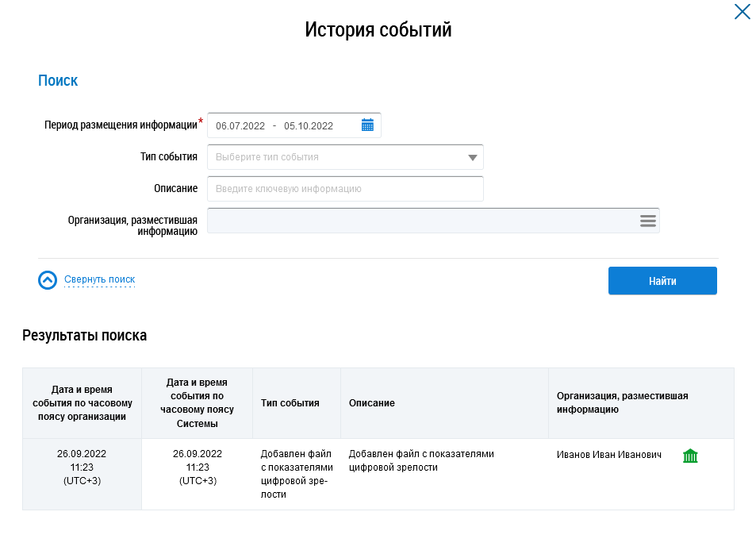The image size is (756, 554).
Task: Click the collapse search circle arrow icon
Action: [x=48, y=280]
